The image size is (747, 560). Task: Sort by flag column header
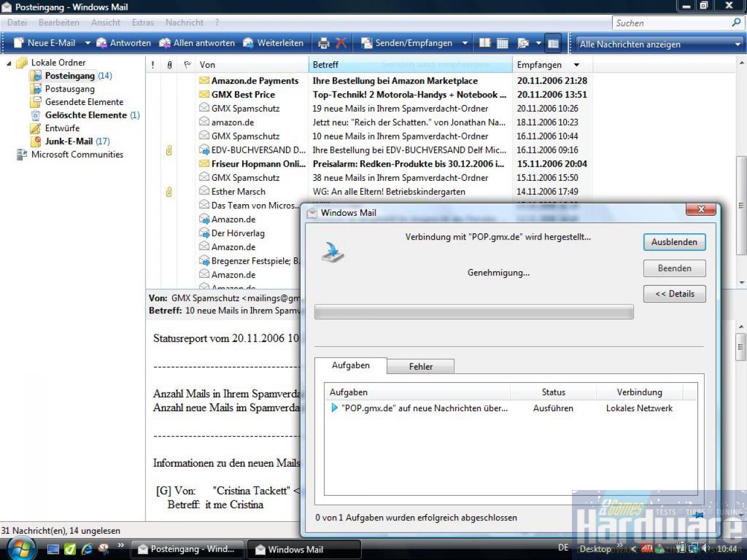[187, 65]
